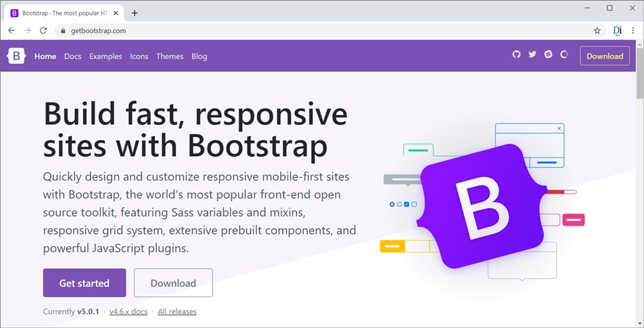Open the Blog navbar link
Image resolution: width=644 pixels, height=328 pixels.
(199, 56)
